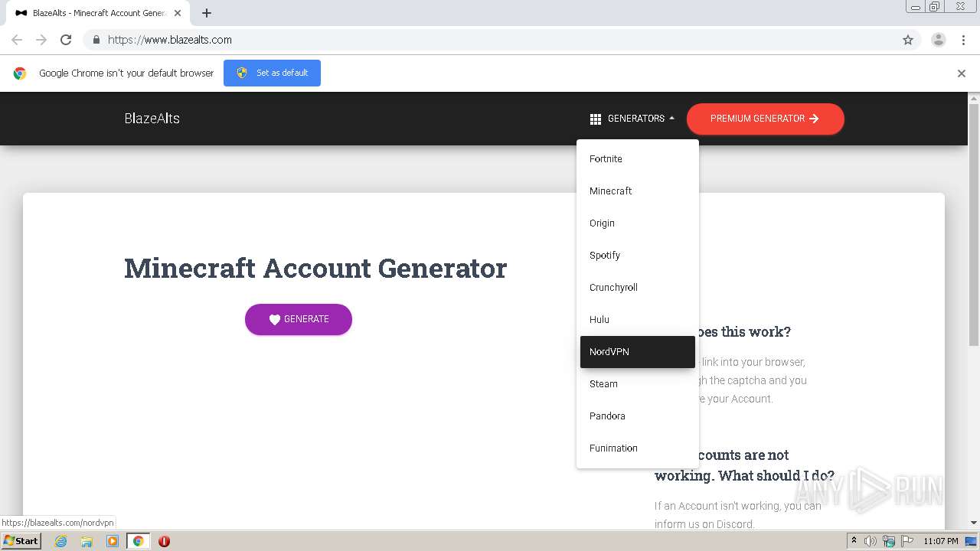The width and height of the screenshot is (980, 551).
Task: Click the browser back arrow
Action: coord(17,40)
